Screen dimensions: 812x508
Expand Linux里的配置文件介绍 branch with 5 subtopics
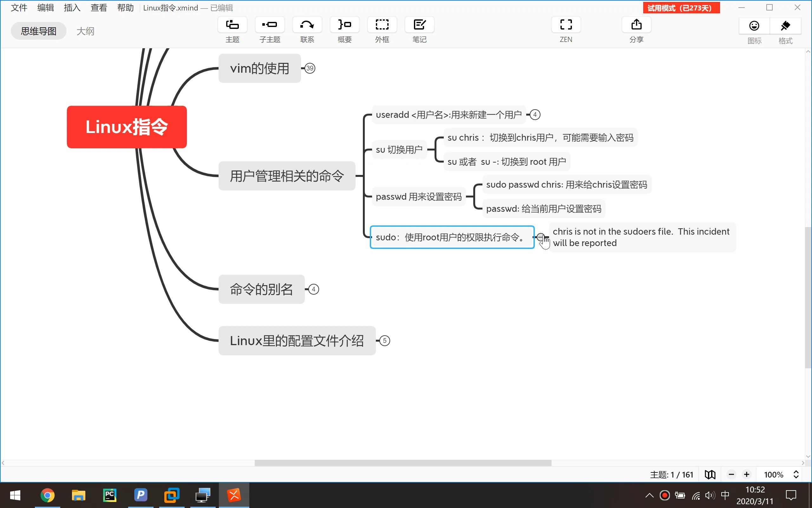click(384, 341)
